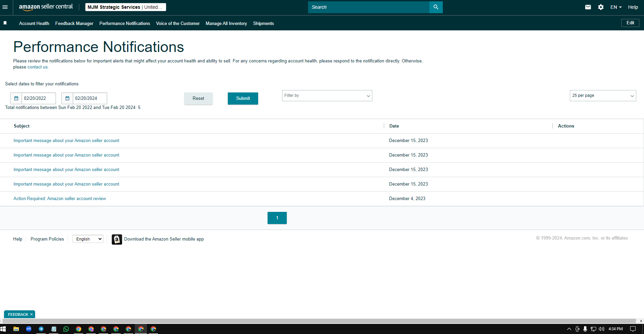Dismiss the FEEDBACK tab with its X
This screenshot has width=644, height=334.
pyautogui.click(x=31, y=314)
